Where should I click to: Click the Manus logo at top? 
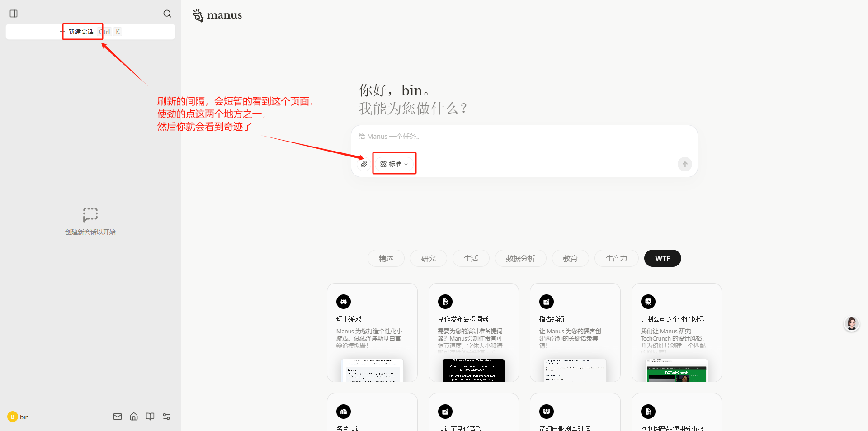[x=217, y=15]
